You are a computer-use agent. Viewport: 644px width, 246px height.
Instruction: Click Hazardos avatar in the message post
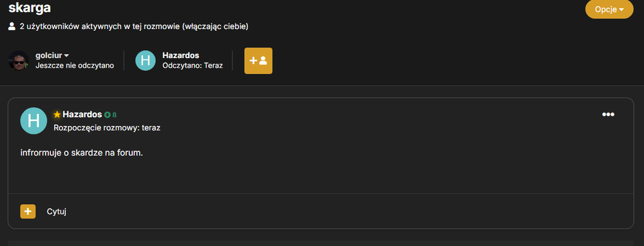pos(33,120)
